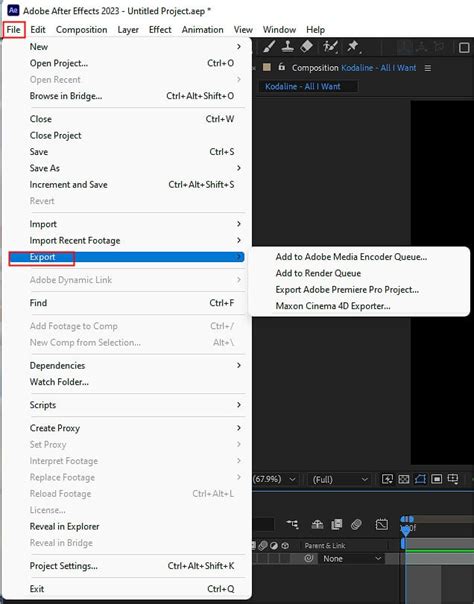Toggle Motion Blur switch in timeline
Viewport: 474px width, 604px height.
click(357, 524)
